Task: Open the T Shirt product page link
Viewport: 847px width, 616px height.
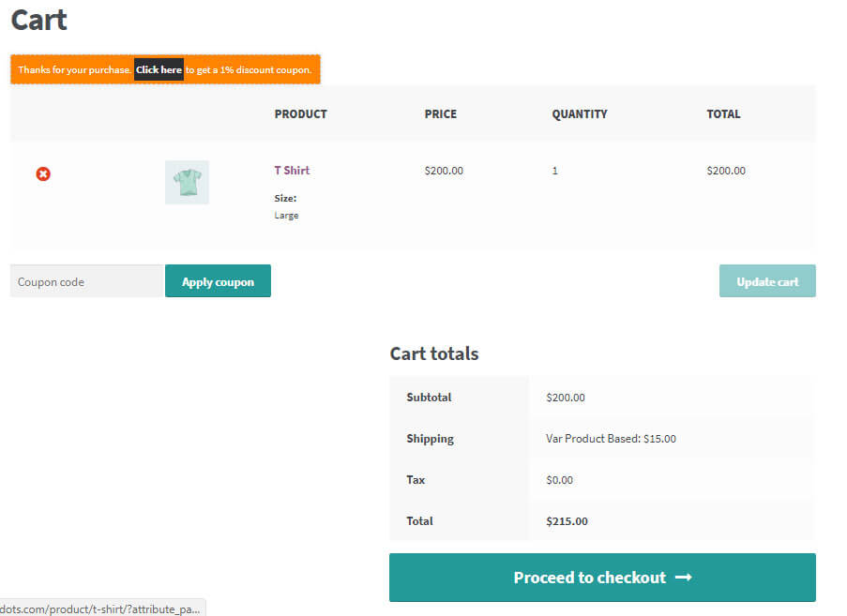Action: point(291,171)
